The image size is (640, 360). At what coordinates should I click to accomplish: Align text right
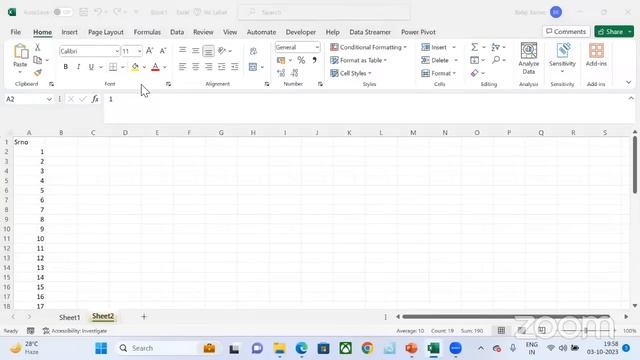click(209, 67)
